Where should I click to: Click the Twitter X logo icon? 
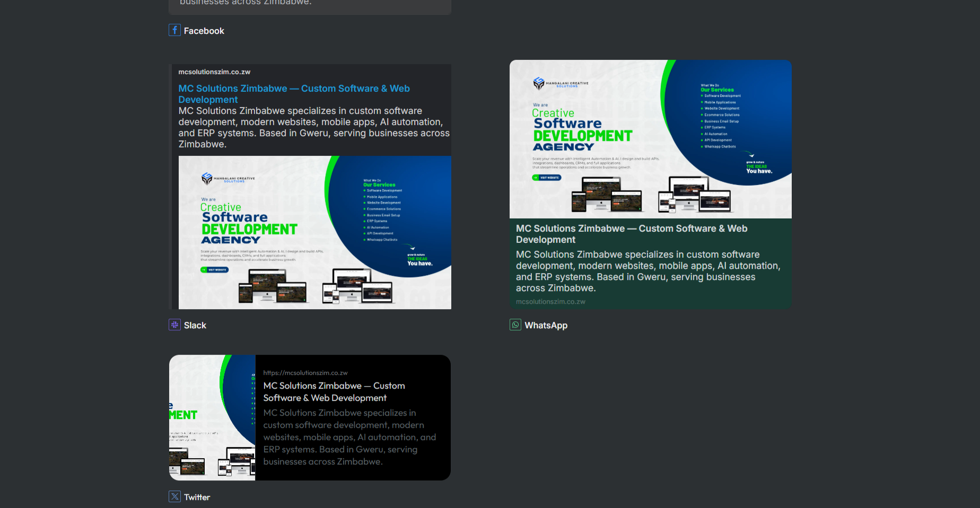(174, 496)
